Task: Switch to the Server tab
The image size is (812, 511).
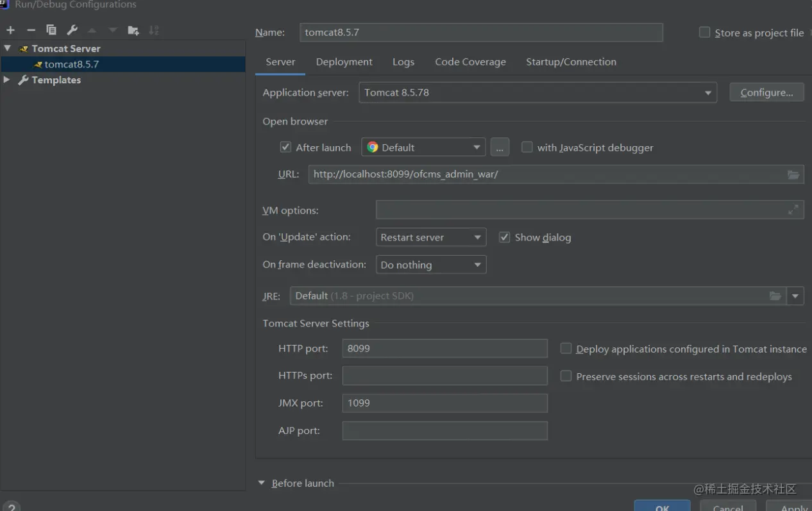Action: (x=280, y=62)
